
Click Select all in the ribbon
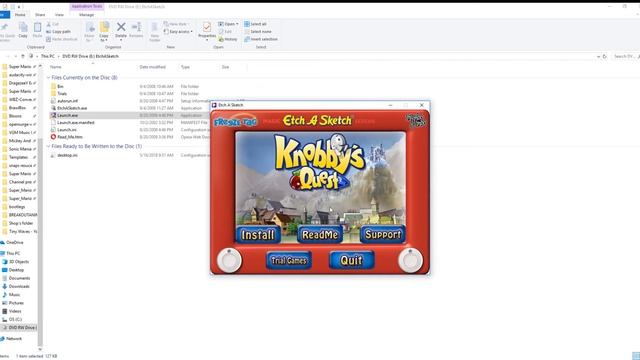(256, 24)
